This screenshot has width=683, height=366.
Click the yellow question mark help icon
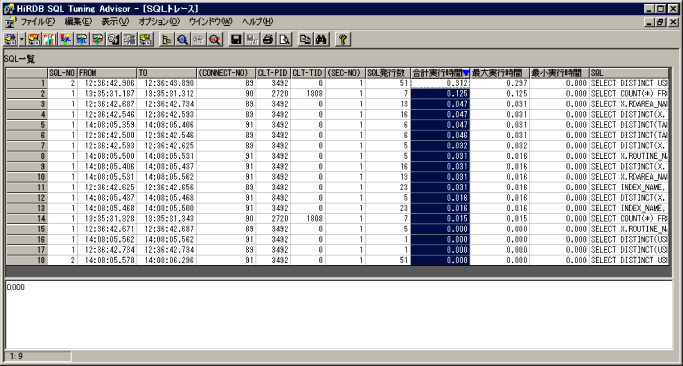[x=343, y=40]
